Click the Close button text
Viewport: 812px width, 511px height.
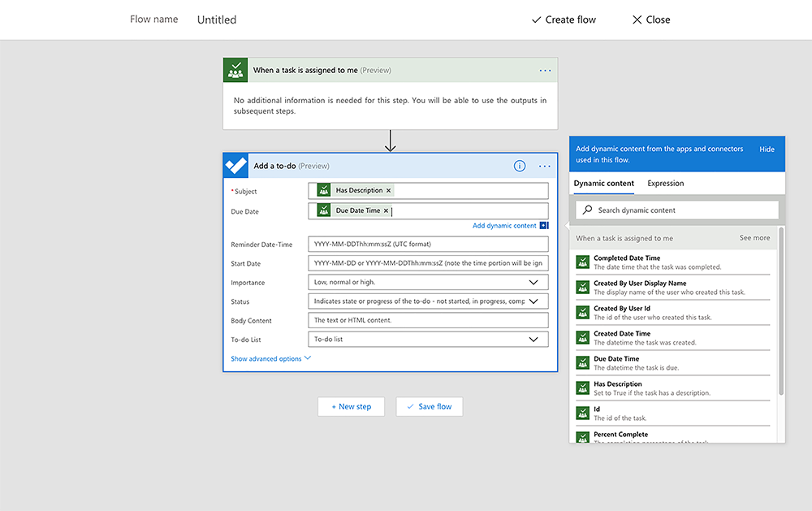pos(659,19)
